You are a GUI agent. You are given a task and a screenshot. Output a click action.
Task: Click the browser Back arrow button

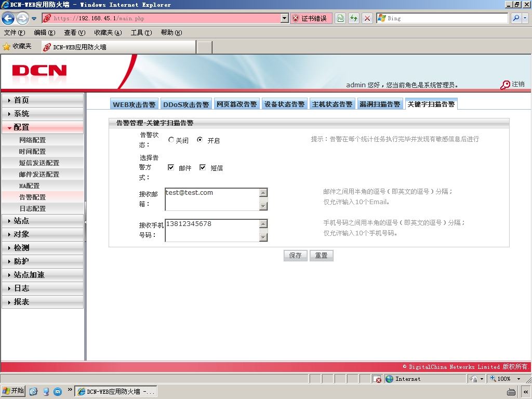pos(8,18)
